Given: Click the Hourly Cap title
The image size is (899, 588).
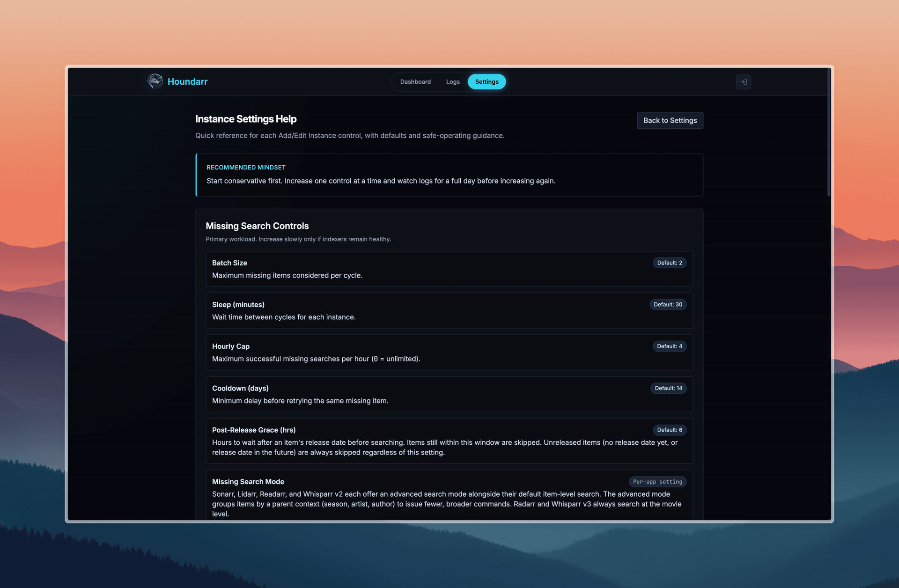Looking at the screenshot, I should [x=231, y=346].
